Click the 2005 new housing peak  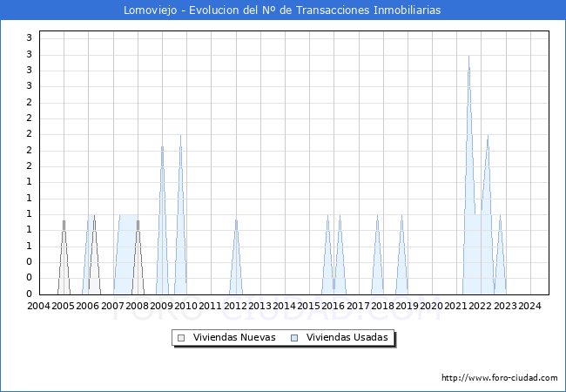(x=64, y=223)
